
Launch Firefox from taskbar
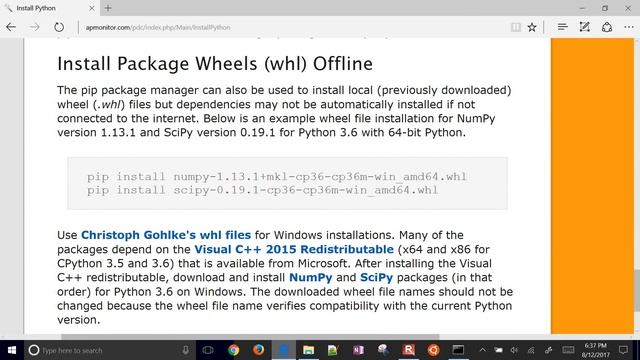(258, 350)
